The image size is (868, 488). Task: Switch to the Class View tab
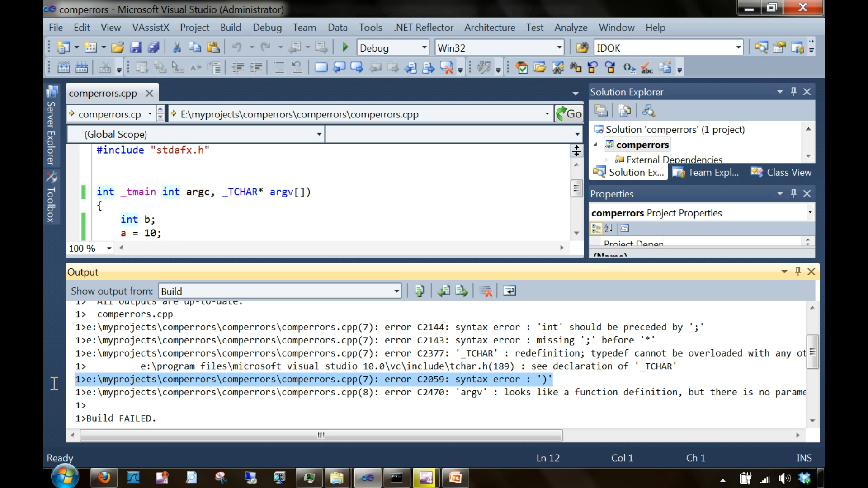click(x=781, y=173)
